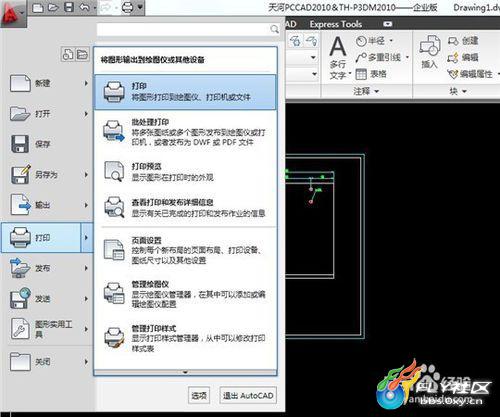
Task: Click the second ribbon tool icon beside the menu edge
Action: (x=311, y=41)
